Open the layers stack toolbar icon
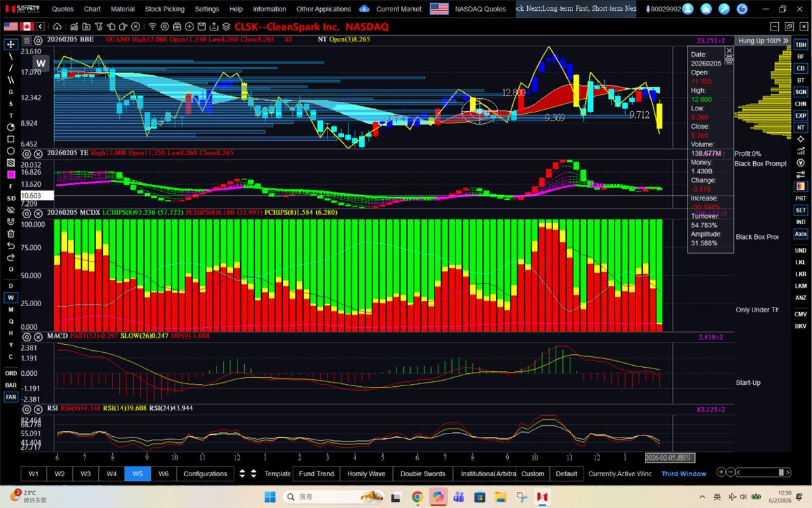 [227, 26]
